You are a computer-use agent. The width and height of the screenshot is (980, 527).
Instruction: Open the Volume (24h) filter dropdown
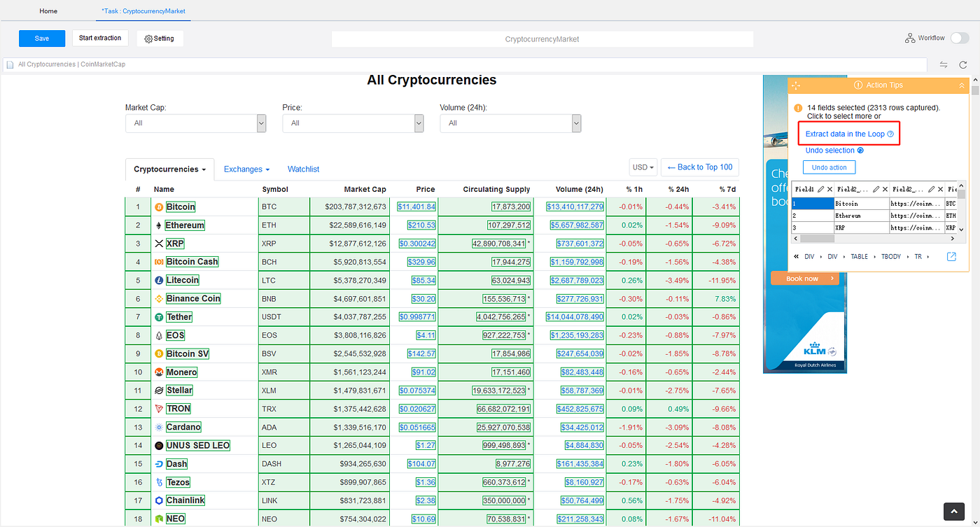[511, 123]
